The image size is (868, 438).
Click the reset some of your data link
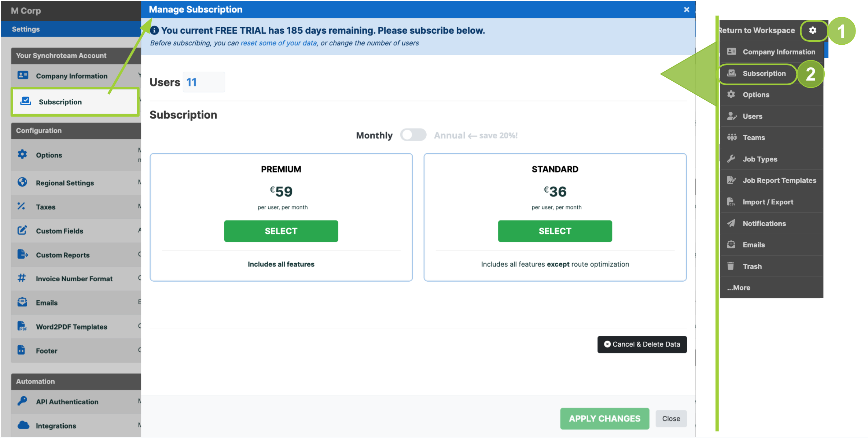click(x=278, y=43)
